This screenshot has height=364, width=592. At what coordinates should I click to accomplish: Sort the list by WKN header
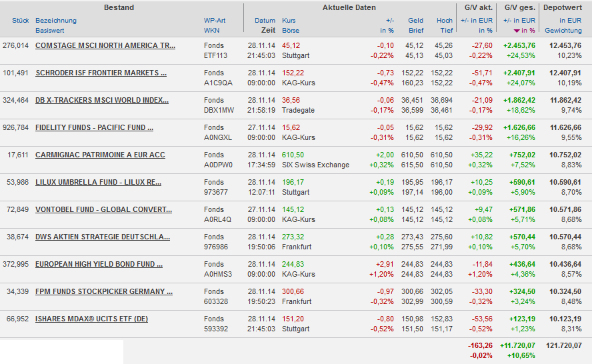[x=211, y=31]
